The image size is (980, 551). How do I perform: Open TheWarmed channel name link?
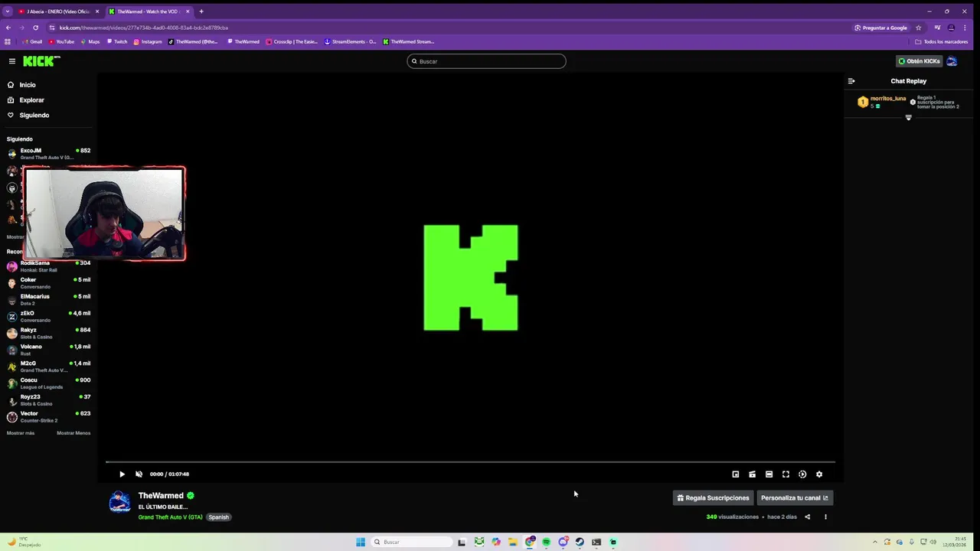(x=161, y=496)
